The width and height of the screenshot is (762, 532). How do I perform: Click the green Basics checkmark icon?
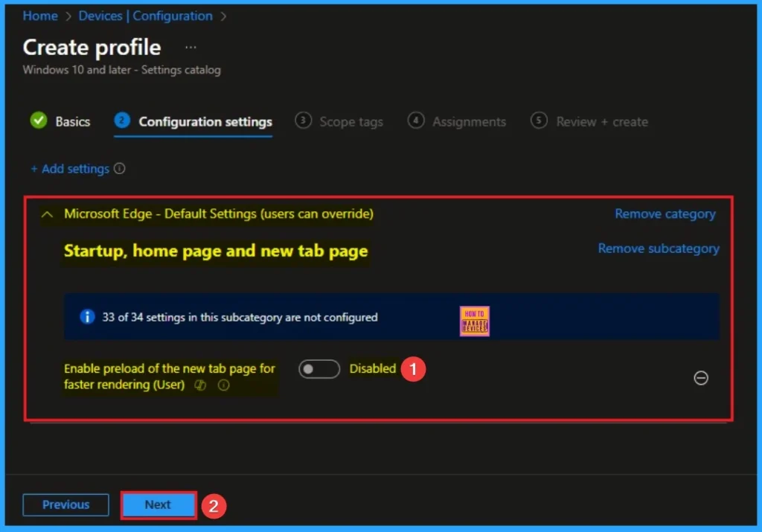(39, 121)
